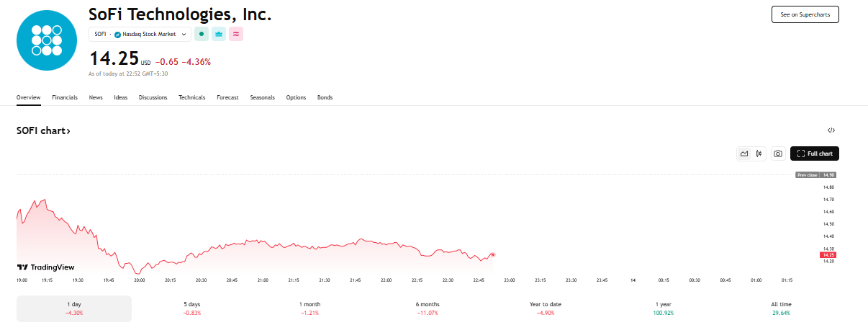Switch chart to candlestick style
Viewport: 868px width, 325px height.
[759, 153]
